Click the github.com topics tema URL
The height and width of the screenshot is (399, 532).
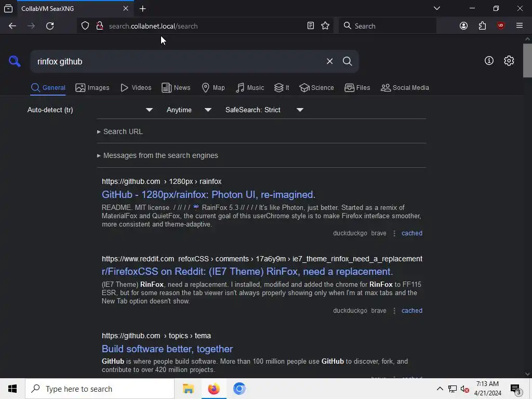coord(156,336)
